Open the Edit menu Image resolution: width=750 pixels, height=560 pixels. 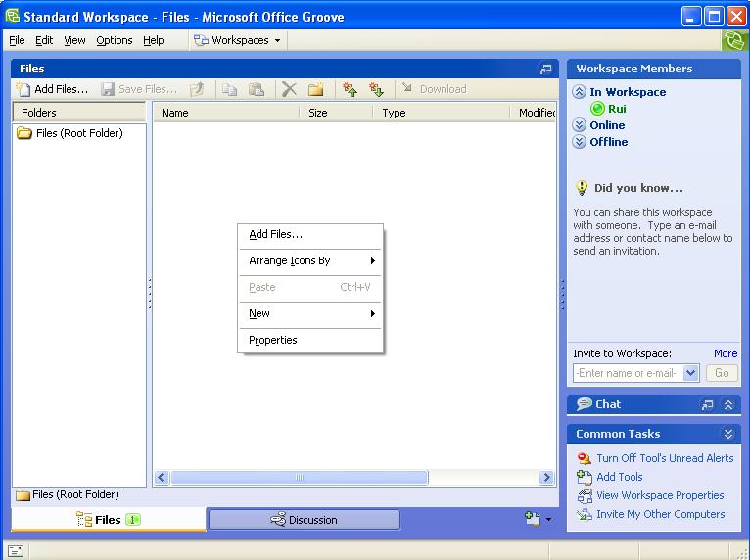click(44, 40)
